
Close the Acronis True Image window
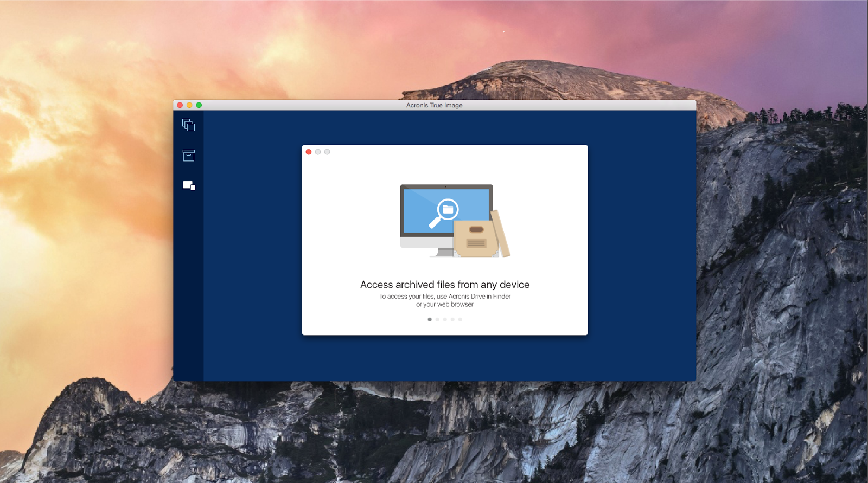[x=180, y=105]
